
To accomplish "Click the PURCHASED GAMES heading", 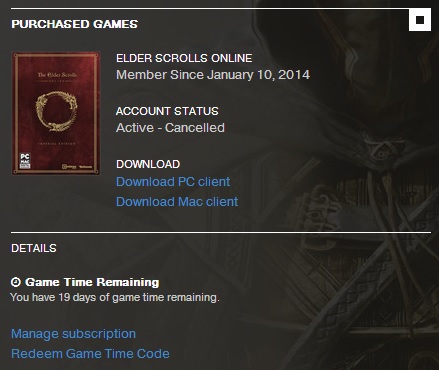I will [x=74, y=24].
